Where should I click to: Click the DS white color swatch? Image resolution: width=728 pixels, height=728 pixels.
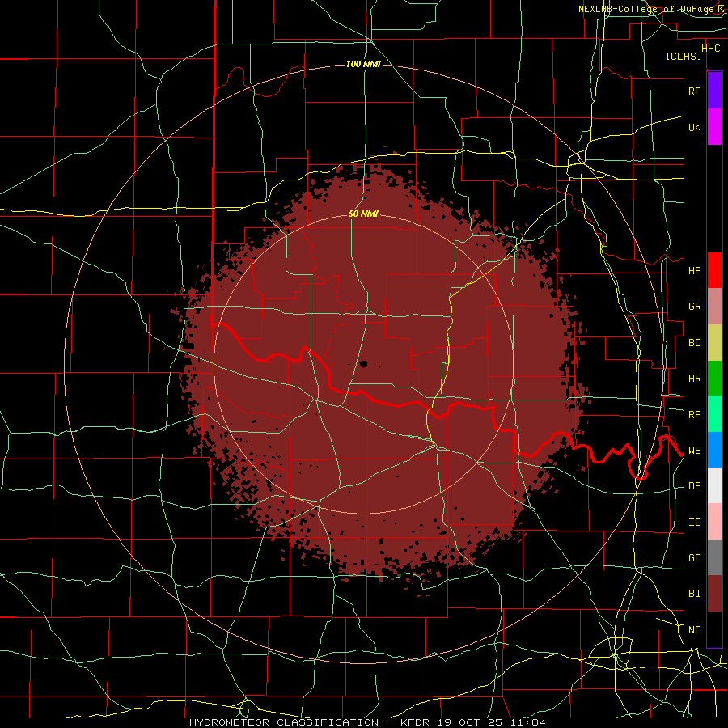[x=714, y=485]
